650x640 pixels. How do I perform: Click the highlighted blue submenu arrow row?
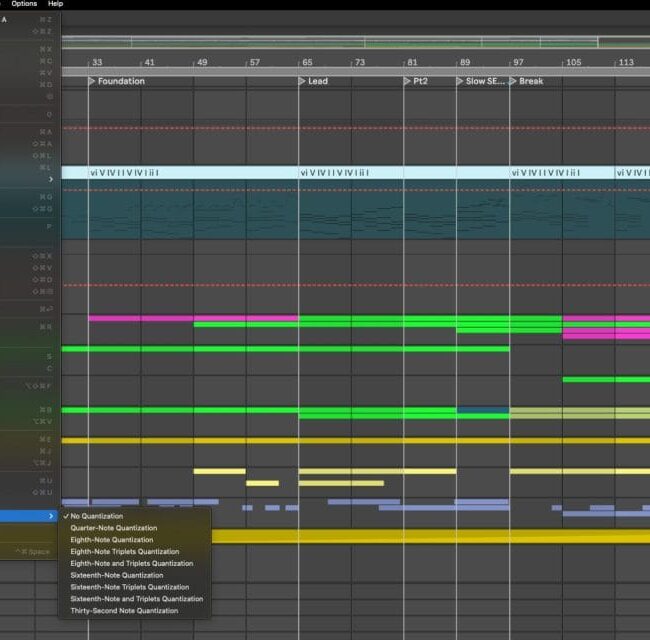tap(30, 516)
